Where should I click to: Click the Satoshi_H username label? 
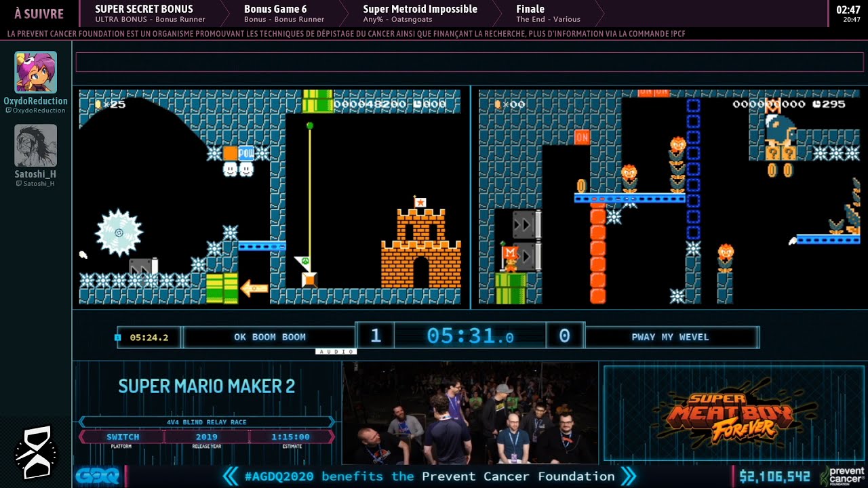point(36,174)
